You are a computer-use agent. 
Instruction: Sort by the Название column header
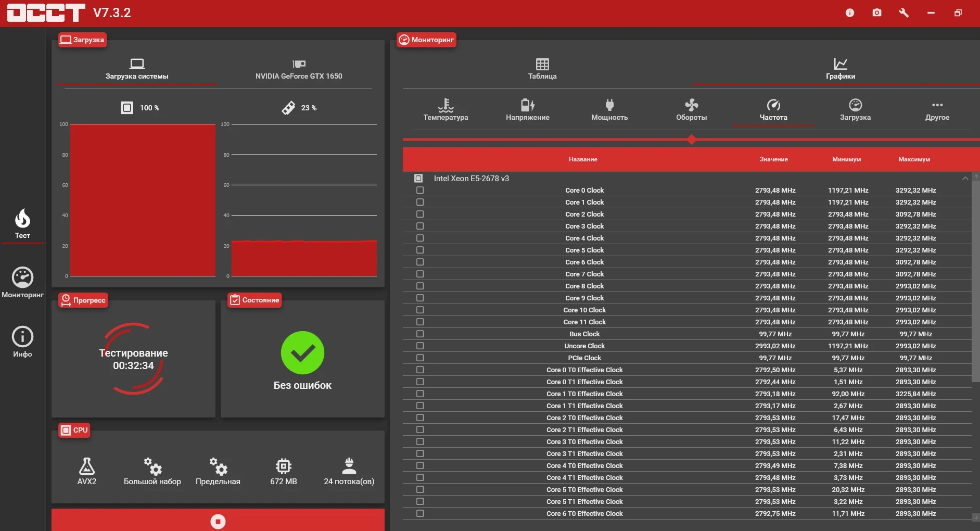tap(583, 159)
